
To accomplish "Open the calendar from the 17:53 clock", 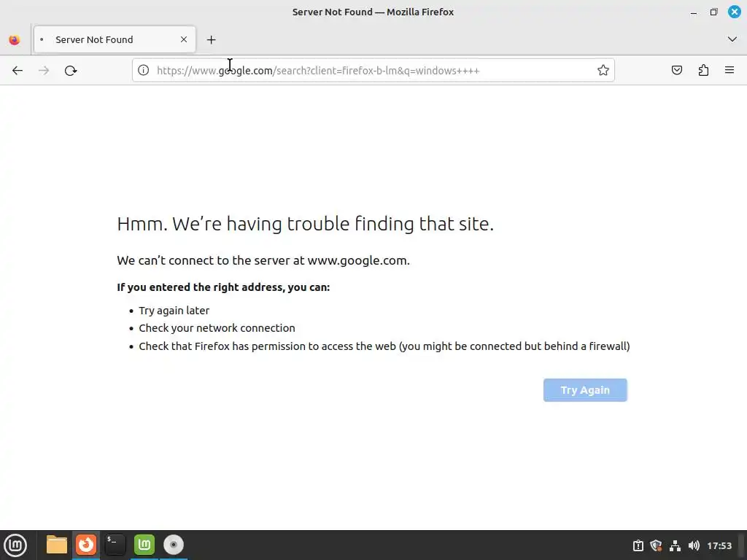I will [719, 545].
